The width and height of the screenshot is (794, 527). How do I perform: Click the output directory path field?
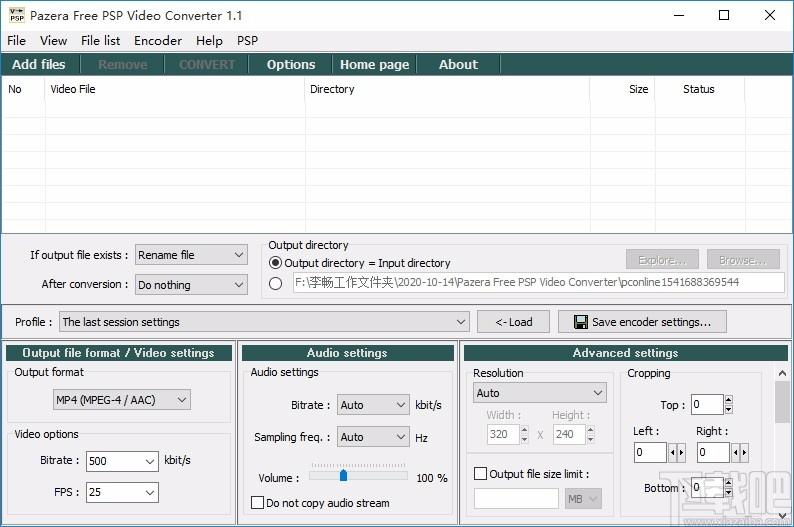click(539, 282)
